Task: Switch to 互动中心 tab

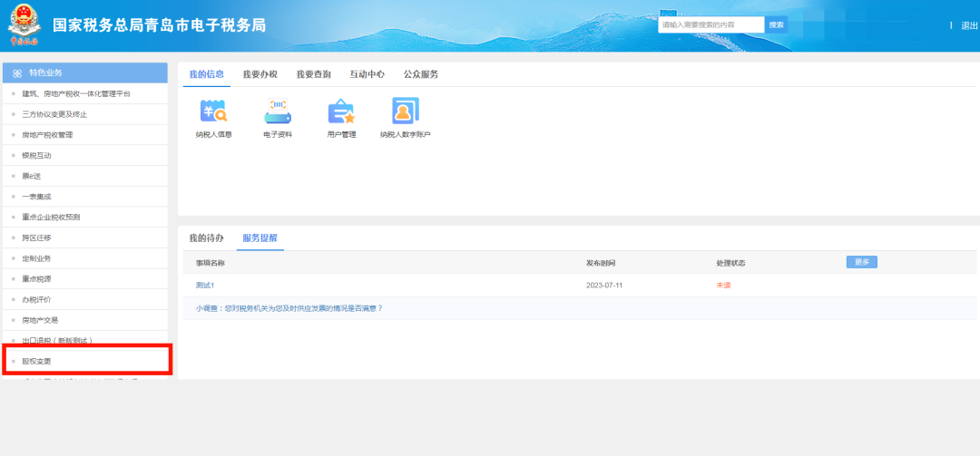Action: point(367,74)
